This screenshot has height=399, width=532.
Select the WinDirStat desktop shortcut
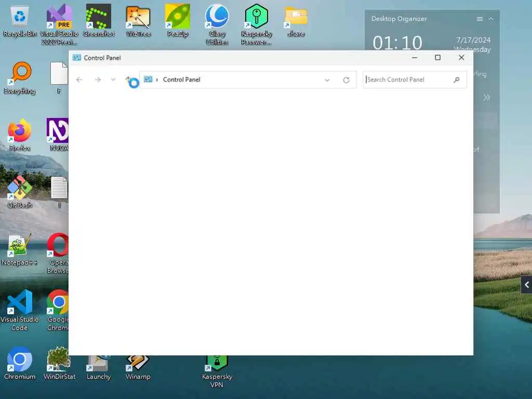[x=59, y=363]
